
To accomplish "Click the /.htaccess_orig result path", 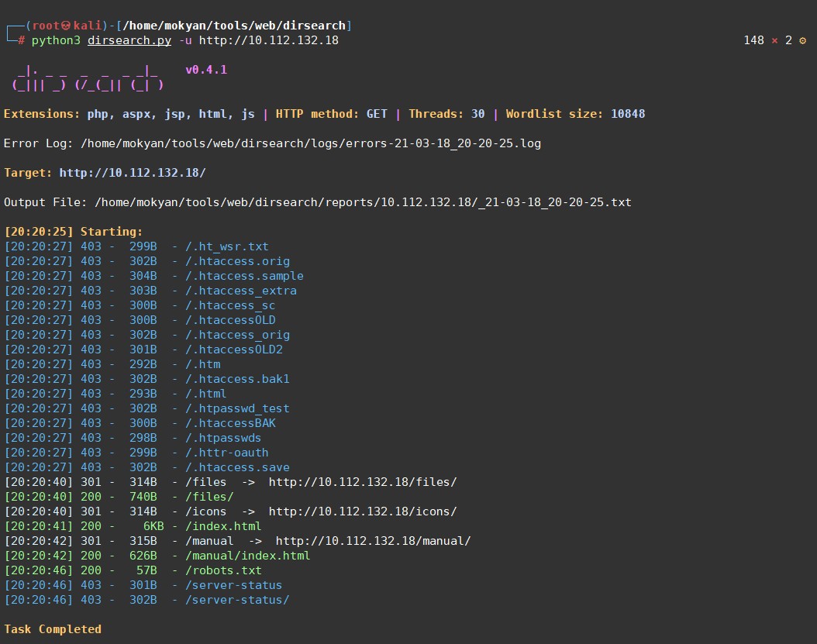I will (238, 335).
